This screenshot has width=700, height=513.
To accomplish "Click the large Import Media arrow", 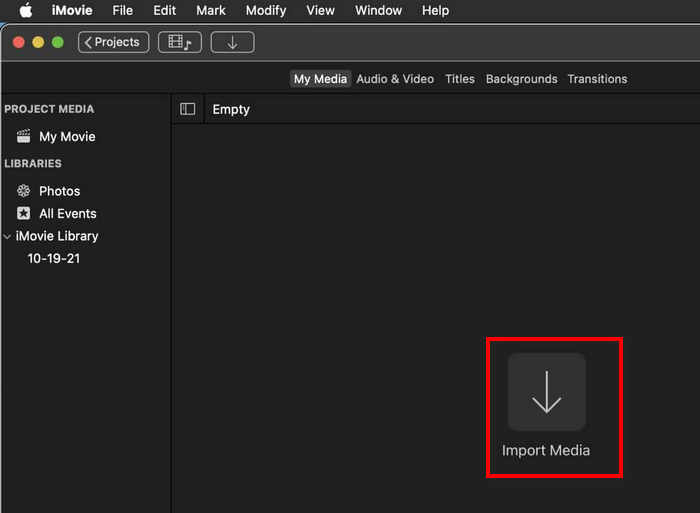I will point(547,392).
